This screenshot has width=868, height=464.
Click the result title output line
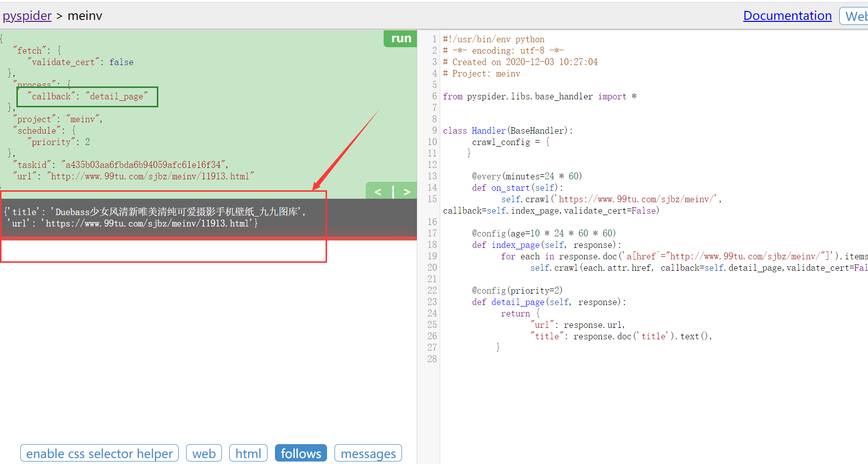click(x=154, y=212)
